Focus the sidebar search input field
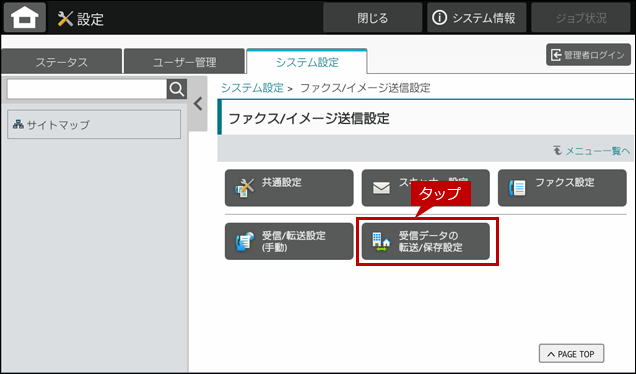The image size is (636, 374). pos(87,89)
